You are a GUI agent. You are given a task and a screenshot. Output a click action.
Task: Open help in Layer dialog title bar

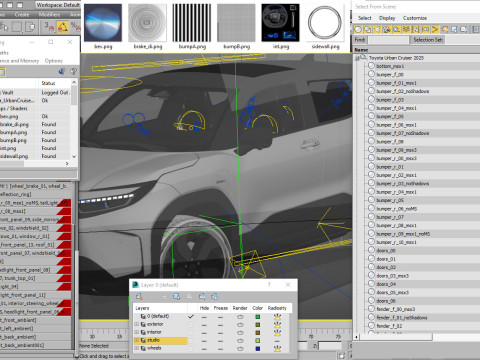point(269,285)
